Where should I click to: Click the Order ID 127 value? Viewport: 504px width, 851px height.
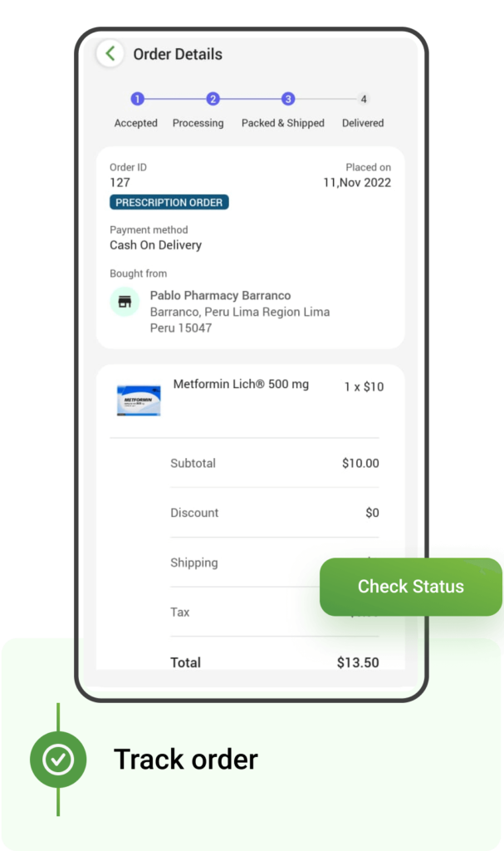pos(120,183)
